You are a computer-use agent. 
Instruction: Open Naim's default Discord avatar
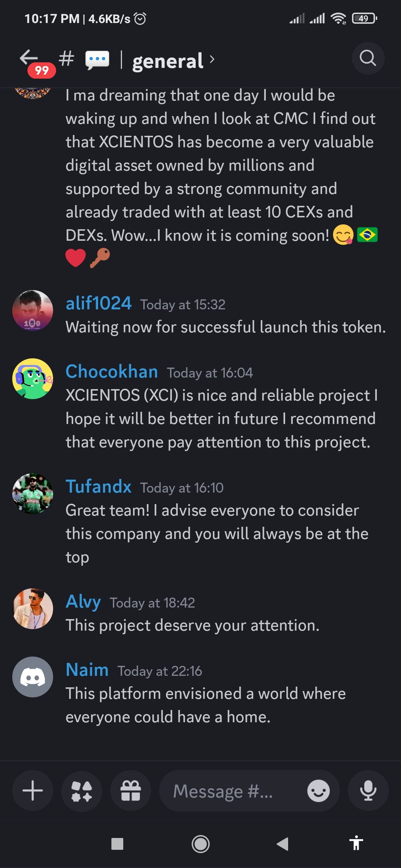tap(33, 677)
